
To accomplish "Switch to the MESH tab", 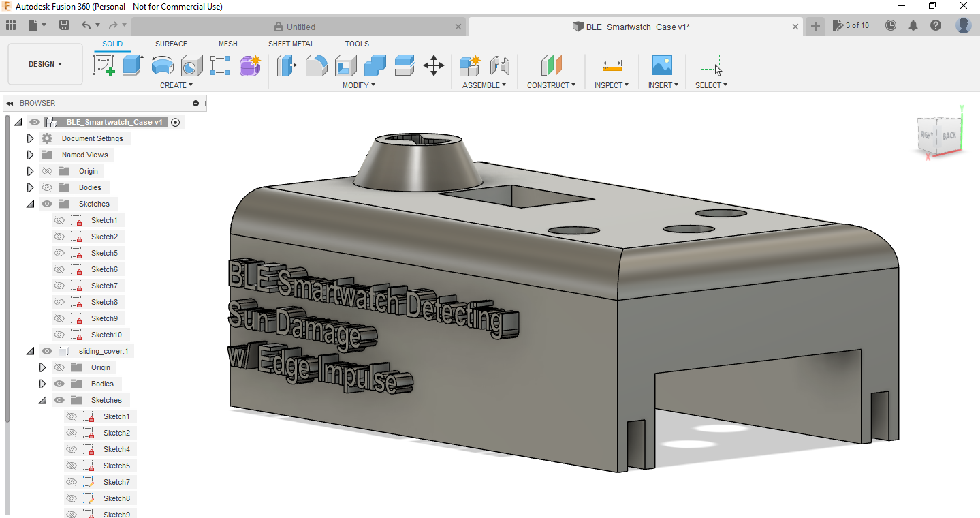I will pyautogui.click(x=228, y=44).
